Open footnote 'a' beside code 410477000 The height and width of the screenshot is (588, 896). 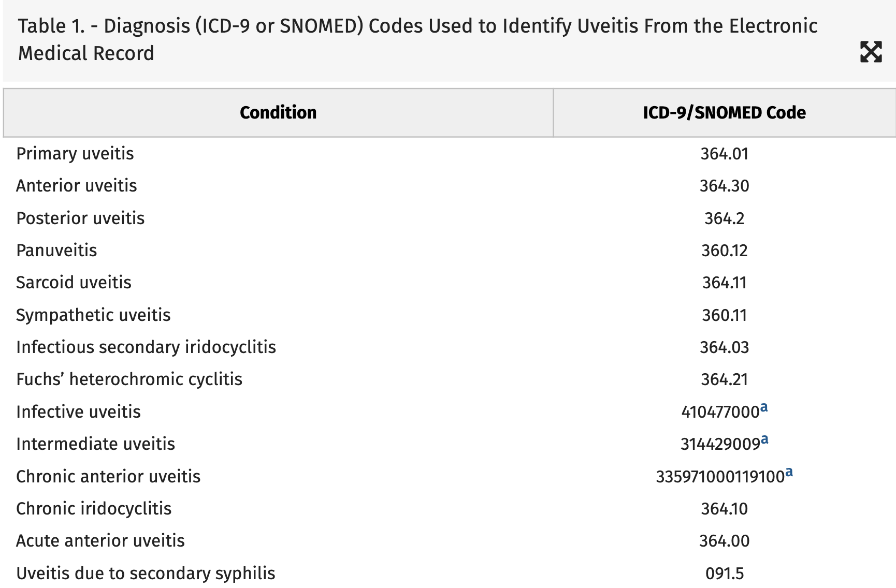pos(764,407)
